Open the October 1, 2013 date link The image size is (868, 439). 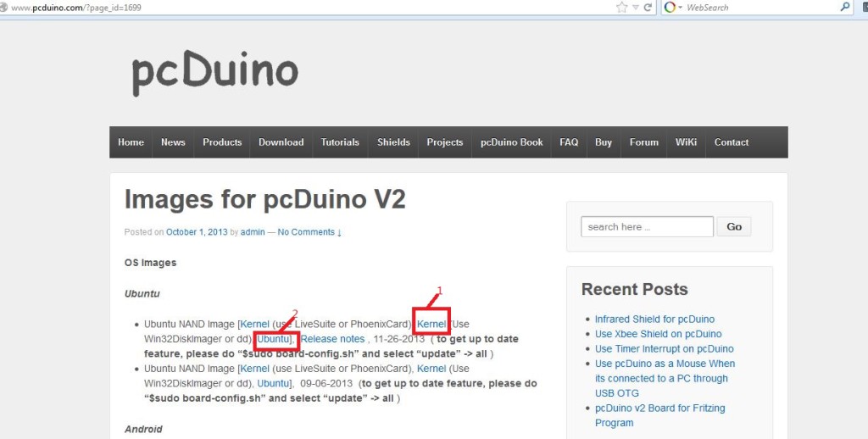pos(197,232)
